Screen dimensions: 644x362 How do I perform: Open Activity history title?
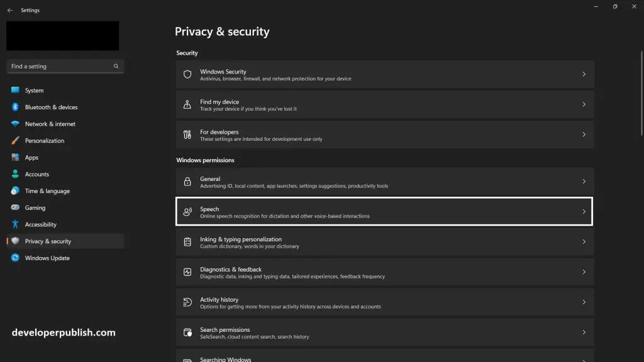(219, 300)
